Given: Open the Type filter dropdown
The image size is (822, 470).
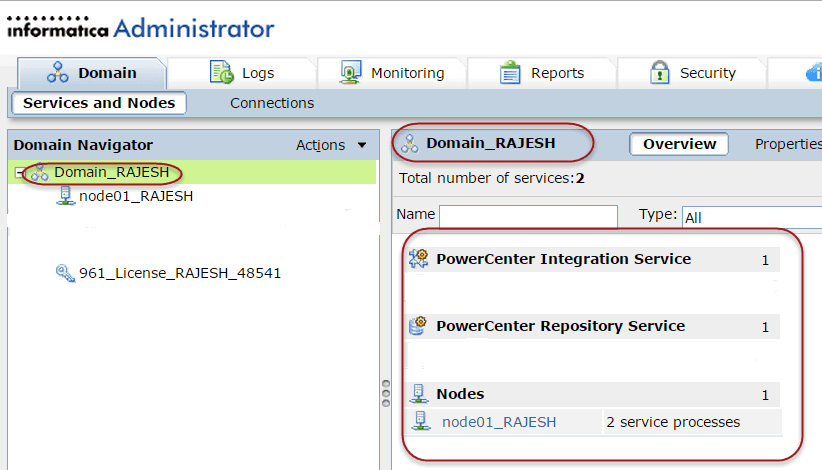Looking at the screenshot, I should click(752, 217).
